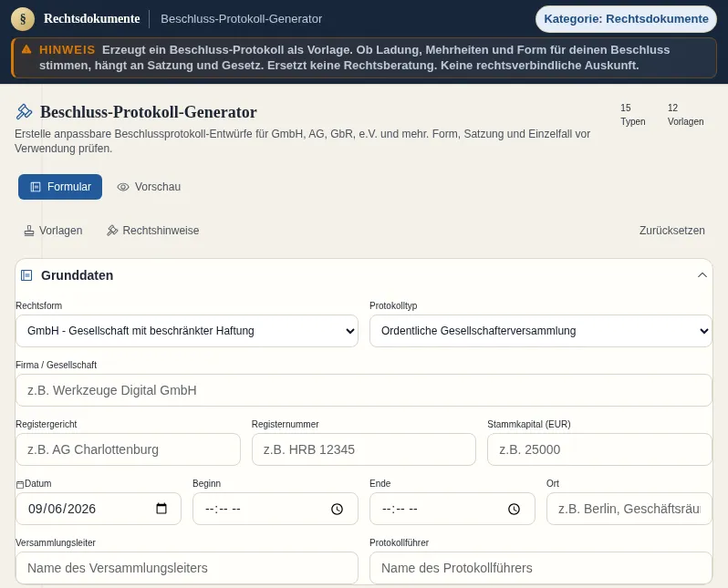
Task: Collapse the Grunddaten section with the chevron
Action: [x=702, y=275]
